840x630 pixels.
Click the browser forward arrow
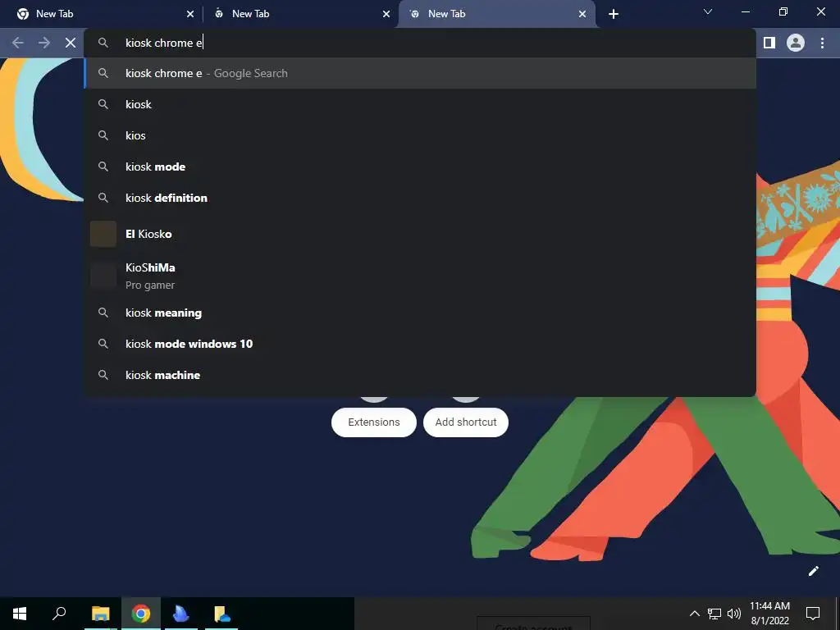(x=44, y=43)
